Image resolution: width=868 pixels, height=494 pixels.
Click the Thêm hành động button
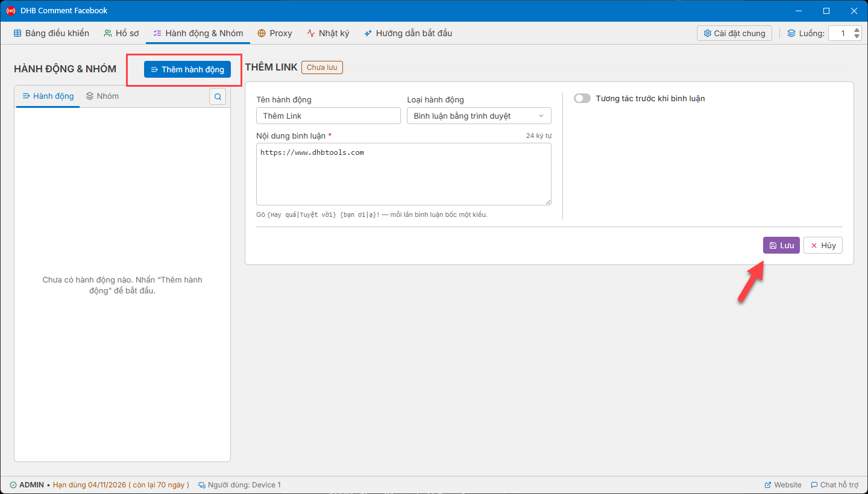coord(187,69)
